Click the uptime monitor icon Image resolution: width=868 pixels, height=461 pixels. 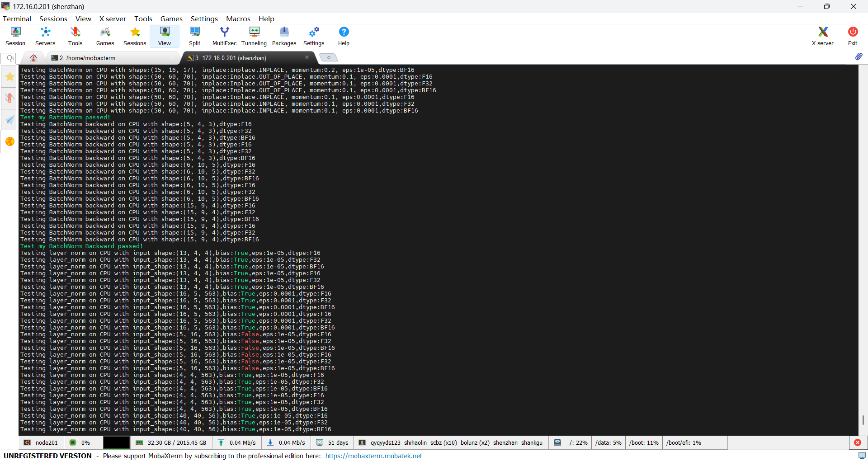pyautogui.click(x=320, y=442)
